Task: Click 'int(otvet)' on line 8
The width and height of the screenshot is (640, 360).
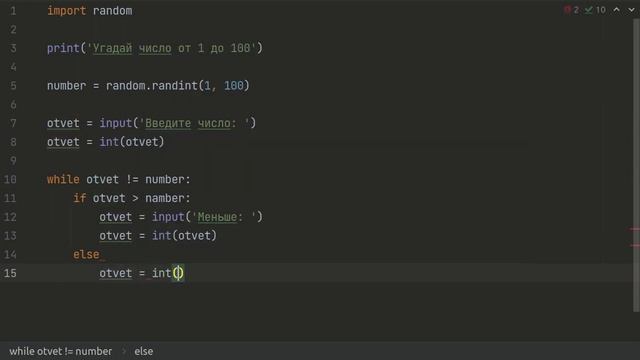Action: point(132,142)
